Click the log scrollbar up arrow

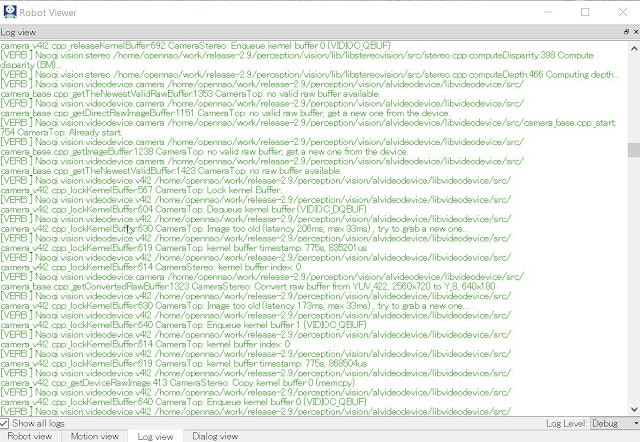634,49
